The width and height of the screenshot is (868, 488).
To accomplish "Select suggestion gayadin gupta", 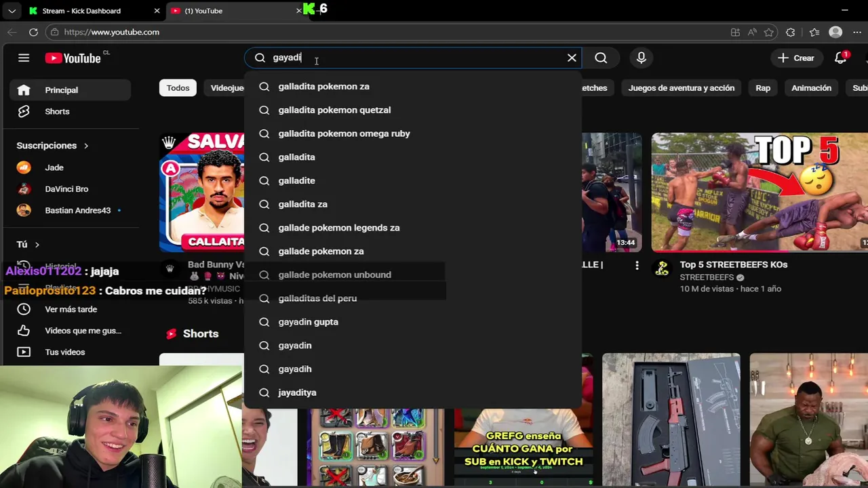I will coord(412,322).
